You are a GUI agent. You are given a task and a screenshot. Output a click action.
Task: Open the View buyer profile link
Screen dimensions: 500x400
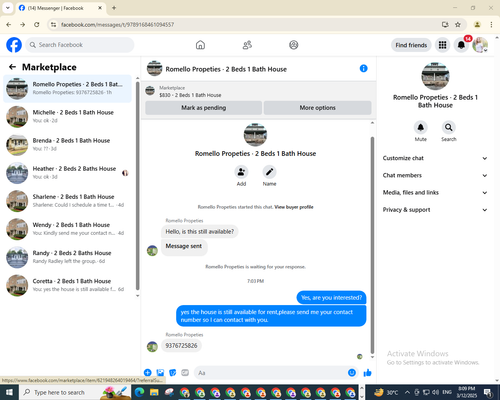click(x=294, y=207)
